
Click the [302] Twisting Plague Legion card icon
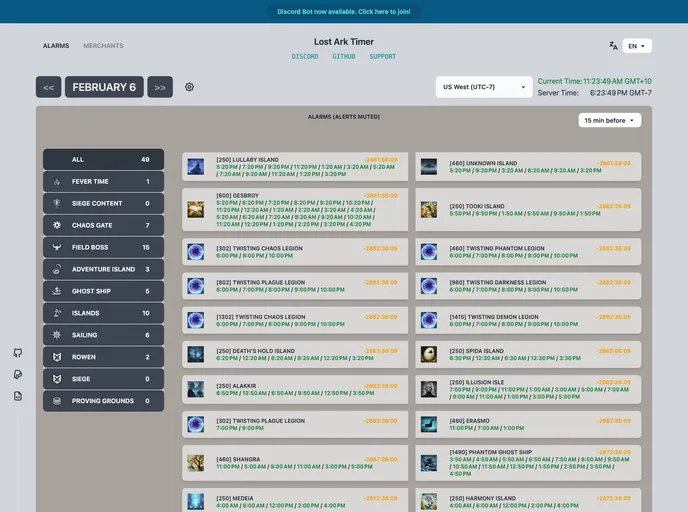[196, 424]
